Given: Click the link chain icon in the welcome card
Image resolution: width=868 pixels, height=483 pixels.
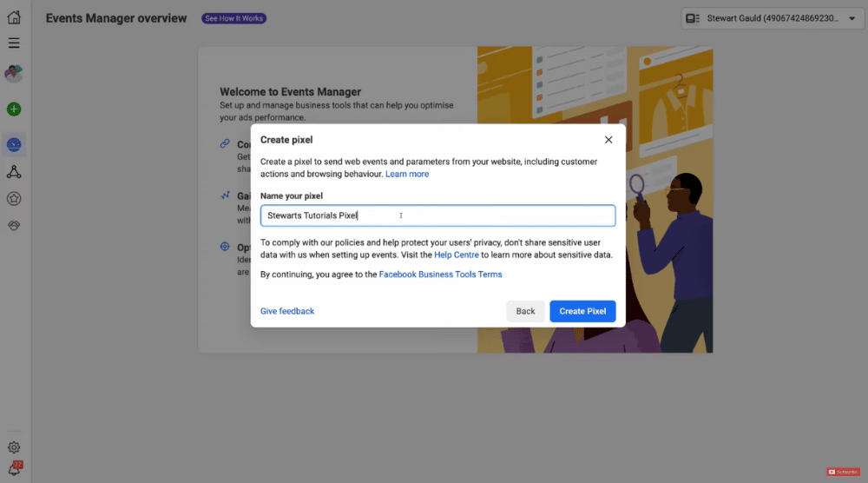Looking at the screenshot, I should click(x=225, y=144).
